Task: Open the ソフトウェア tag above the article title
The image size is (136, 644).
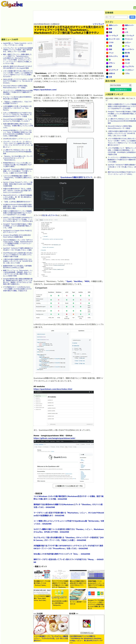Action: pyautogui.click(x=98, y=24)
